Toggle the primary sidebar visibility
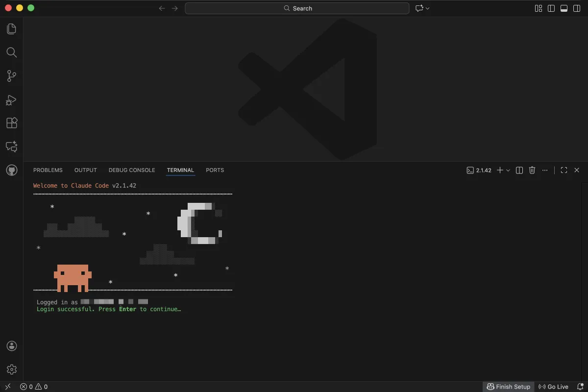 pos(551,8)
